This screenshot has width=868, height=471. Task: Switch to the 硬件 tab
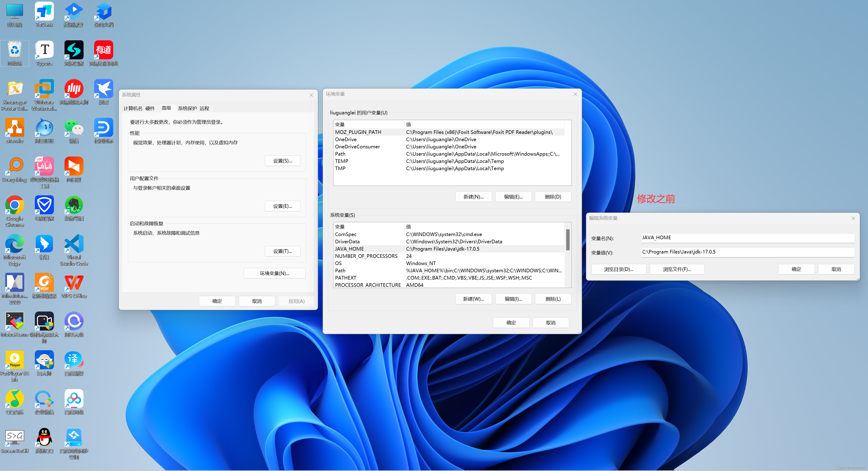(150, 108)
